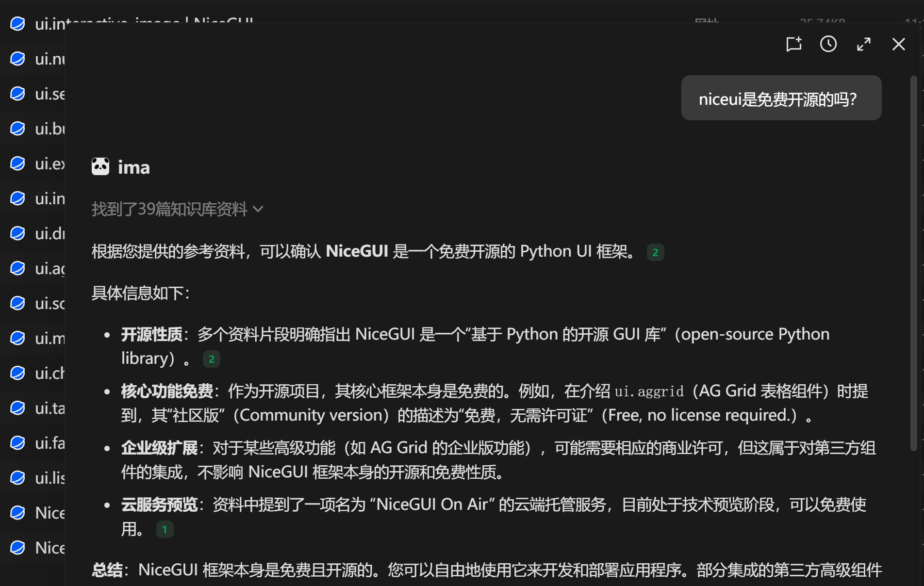Click web icon beside ui.lis entry
Image resolution: width=924 pixels, height=586 pixels.
pos(17,478)
